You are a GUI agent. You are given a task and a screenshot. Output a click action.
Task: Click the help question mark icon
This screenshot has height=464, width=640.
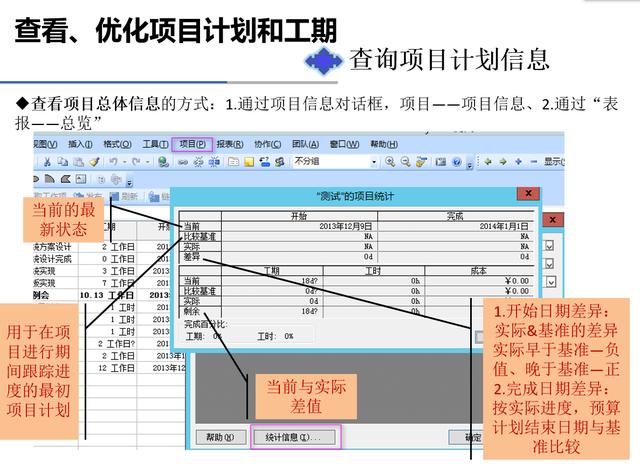point(455,161)
